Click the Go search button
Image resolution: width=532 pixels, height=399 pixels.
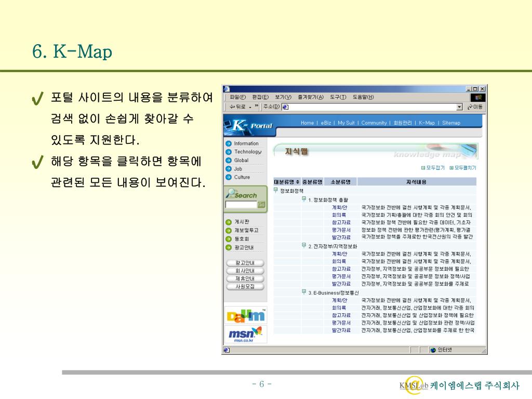pos(261,205)
